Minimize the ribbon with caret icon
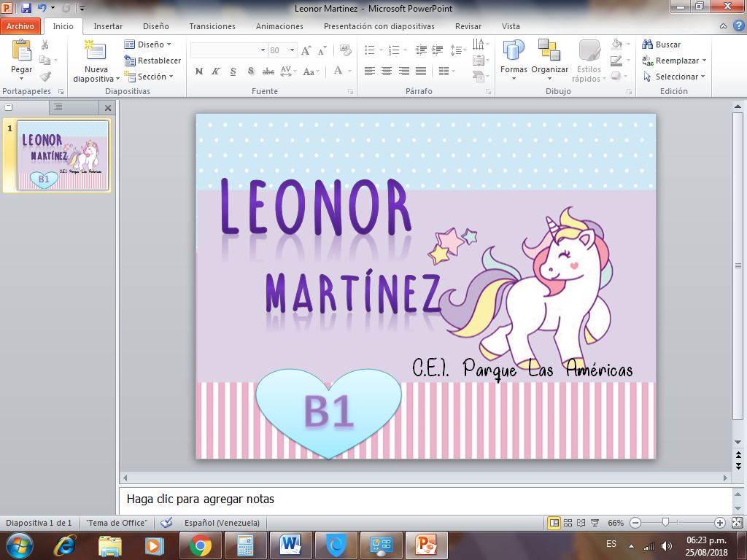 pos(723,26)
